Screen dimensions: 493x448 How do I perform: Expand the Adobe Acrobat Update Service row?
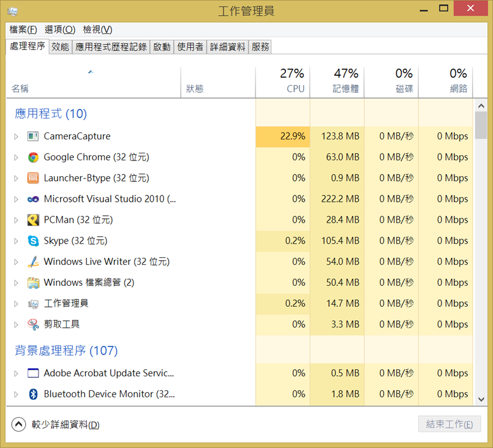16,373
